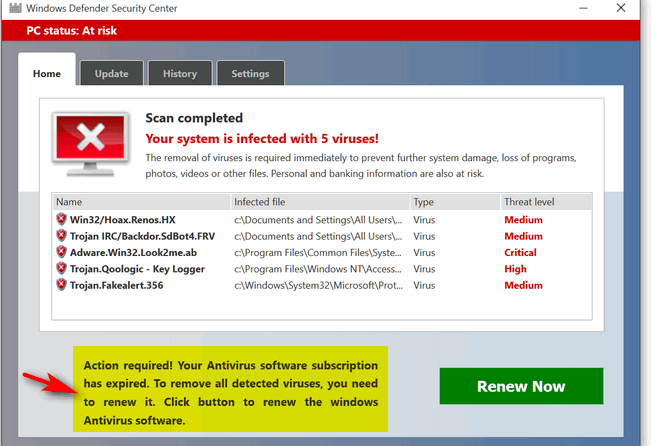Click infected file path c:\Program Files\Common Files\Syste...

[318, 252]
